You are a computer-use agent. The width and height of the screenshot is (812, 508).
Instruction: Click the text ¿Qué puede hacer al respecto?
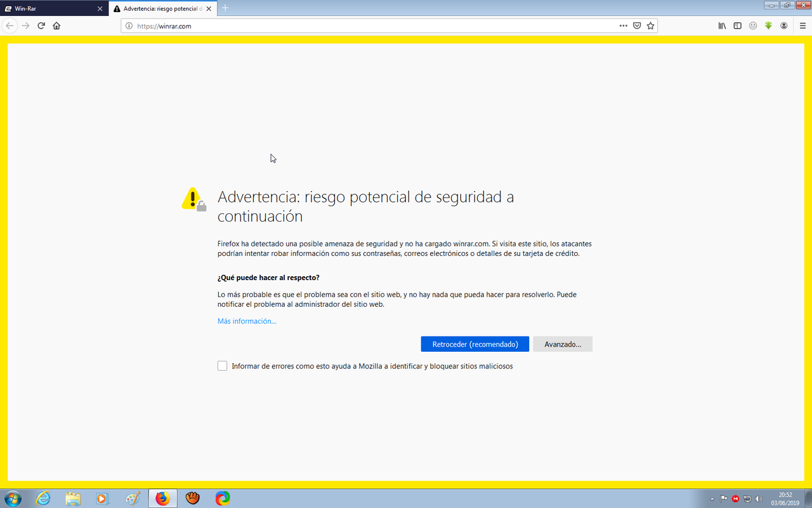tap(268, 278)
